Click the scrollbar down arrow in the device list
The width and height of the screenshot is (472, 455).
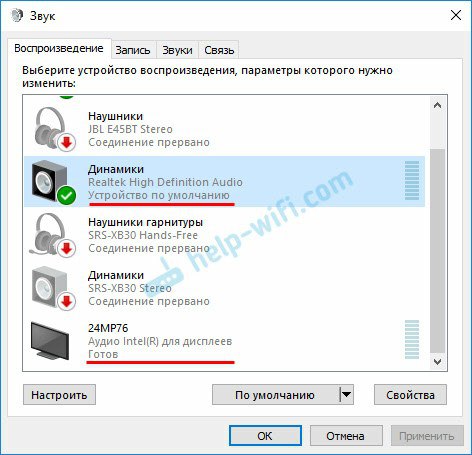(x=438, y=361)
